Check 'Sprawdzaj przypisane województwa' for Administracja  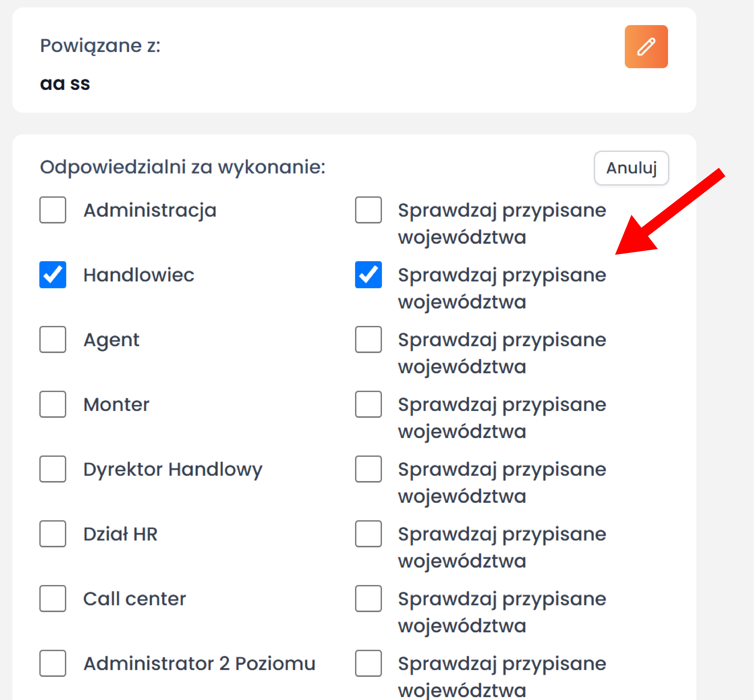point(368,210)
